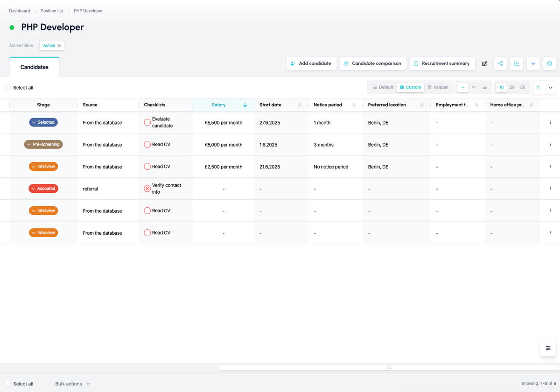Open row actions menu for Selected candidate
Screen dimensions: 560x392
550,122
